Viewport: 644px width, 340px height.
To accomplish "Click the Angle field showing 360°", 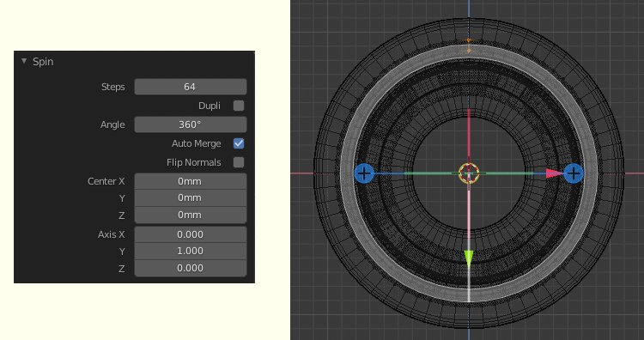I will coord(191,124).
